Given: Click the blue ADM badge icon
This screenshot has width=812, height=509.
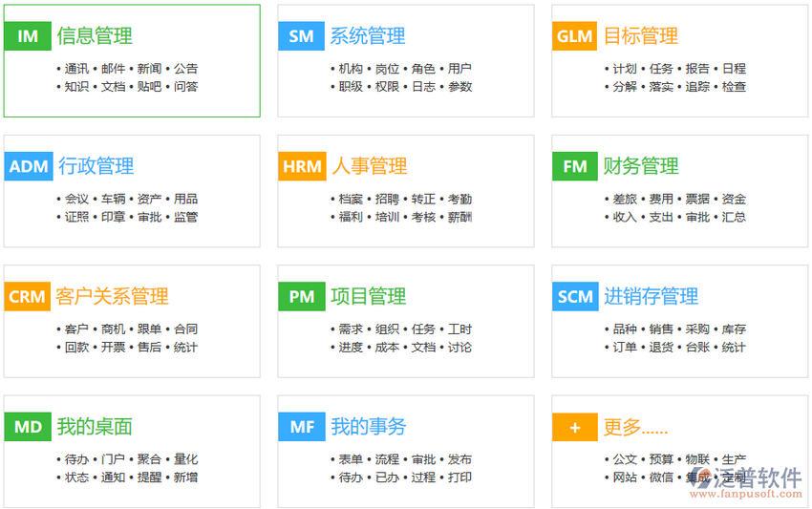Looking at the screenshot, I should tap(28, 167).
